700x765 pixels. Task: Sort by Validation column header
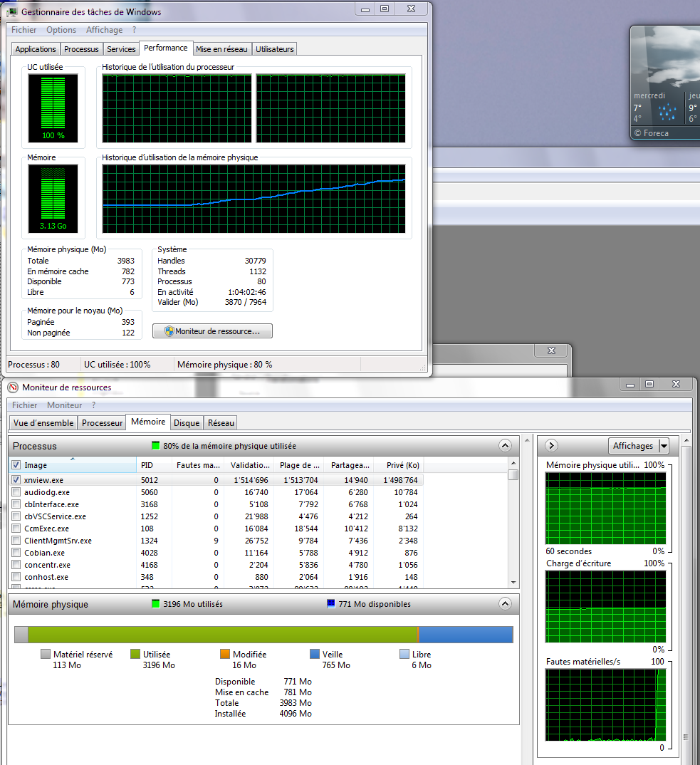[x=250, y=465]
